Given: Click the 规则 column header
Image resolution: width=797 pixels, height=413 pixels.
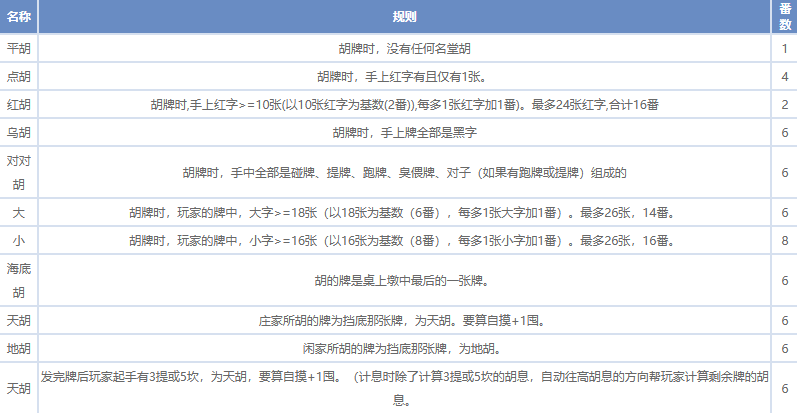Looking at the screenshot, I should 405,17.
